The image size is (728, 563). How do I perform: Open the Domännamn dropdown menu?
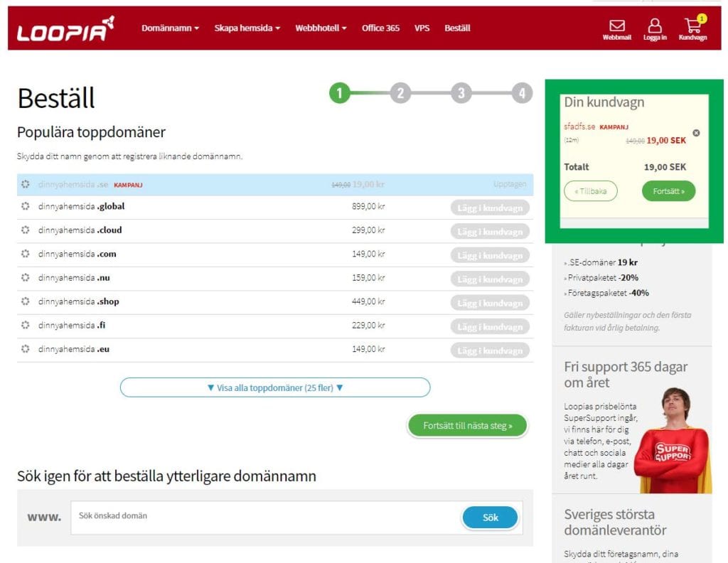point(171,28)
